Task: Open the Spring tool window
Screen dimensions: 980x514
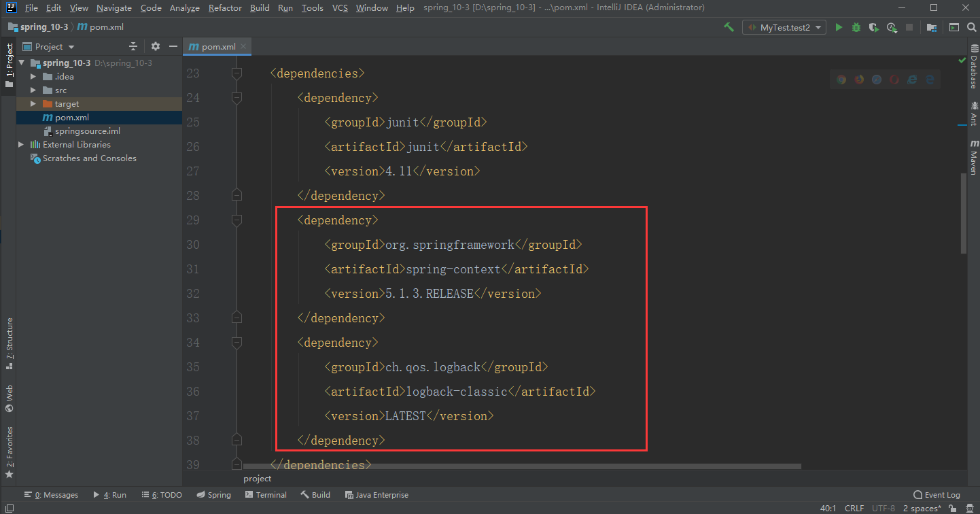Action: pyautogui.click(x=214, y=495)
